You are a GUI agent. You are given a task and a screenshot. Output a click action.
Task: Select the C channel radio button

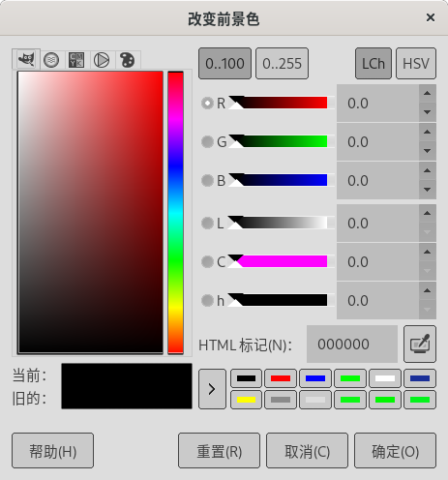[x=207, y=262]
